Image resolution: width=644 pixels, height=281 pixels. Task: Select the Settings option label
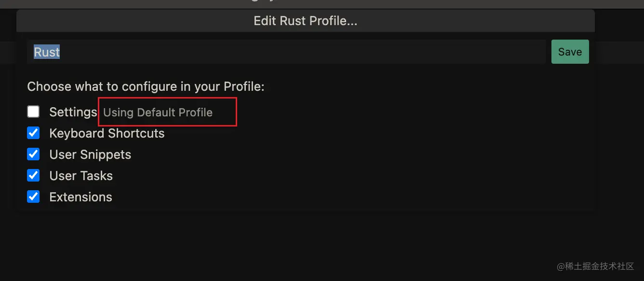click(x=73, y=112)
